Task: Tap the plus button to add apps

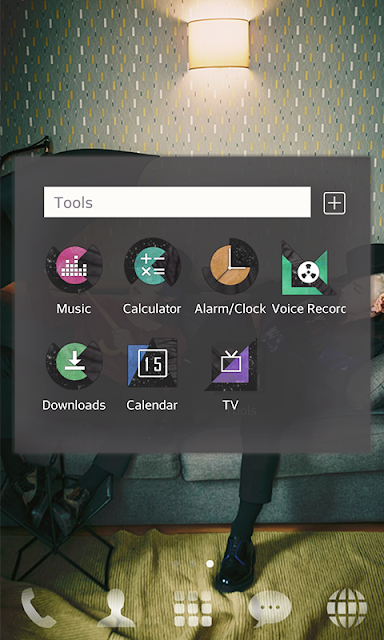Action: pos(335,203)
